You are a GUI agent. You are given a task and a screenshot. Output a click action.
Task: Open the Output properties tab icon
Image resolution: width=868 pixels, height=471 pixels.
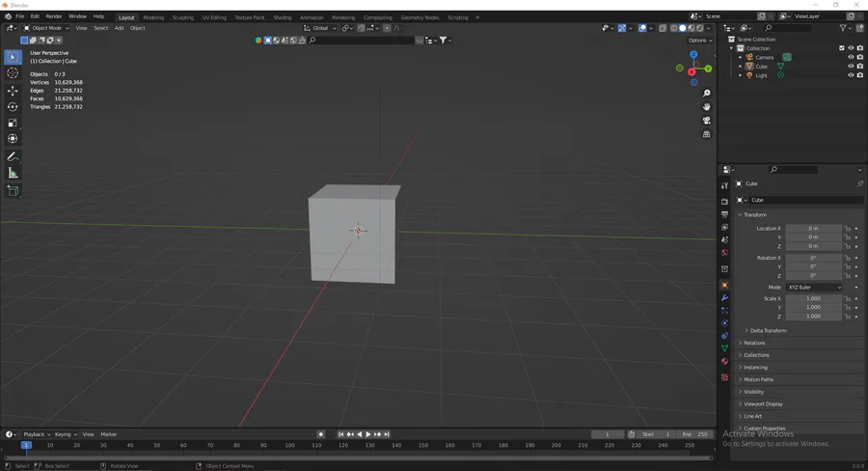point(724,214)
